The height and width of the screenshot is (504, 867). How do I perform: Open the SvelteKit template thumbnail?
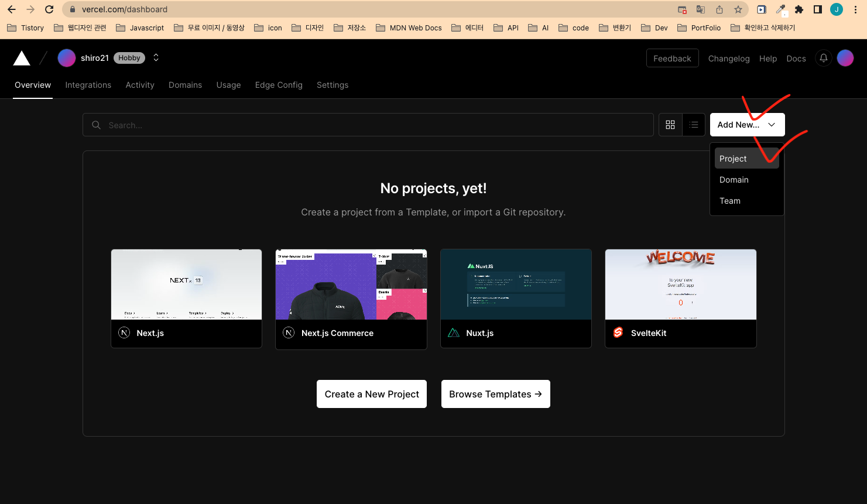coord(681,284)
